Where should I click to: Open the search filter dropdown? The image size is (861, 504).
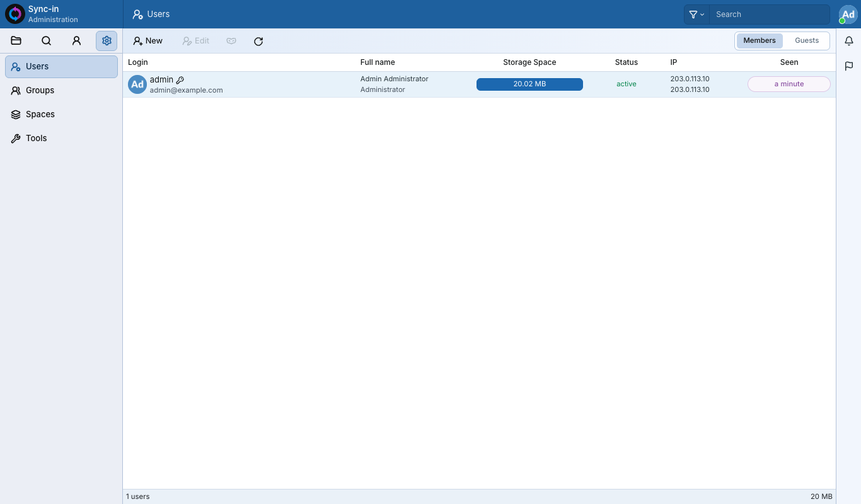[x=696, y=14]
